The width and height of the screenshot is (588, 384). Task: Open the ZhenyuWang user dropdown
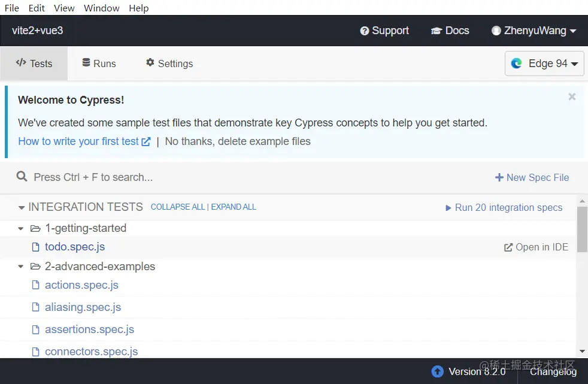(534, 31)
